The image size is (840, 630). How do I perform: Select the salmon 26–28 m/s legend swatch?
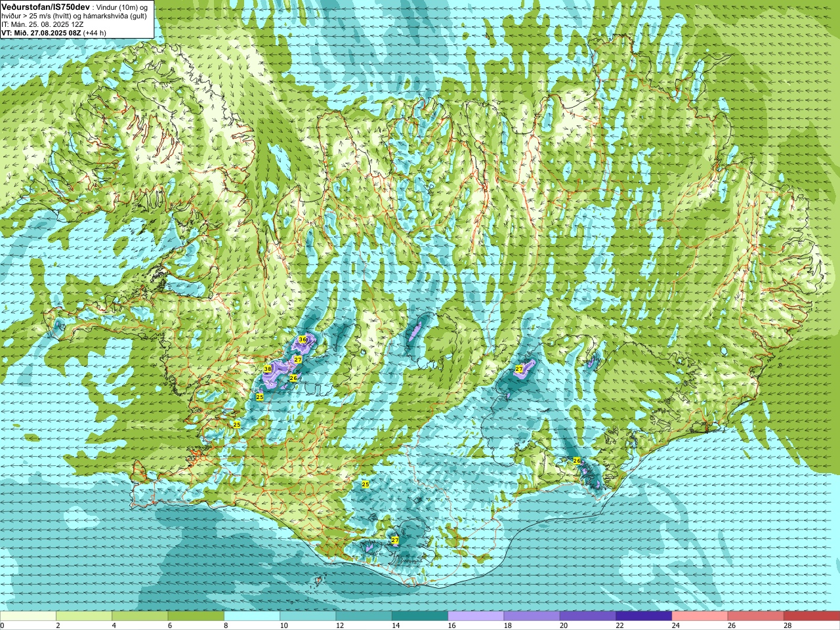pos(756,616)
